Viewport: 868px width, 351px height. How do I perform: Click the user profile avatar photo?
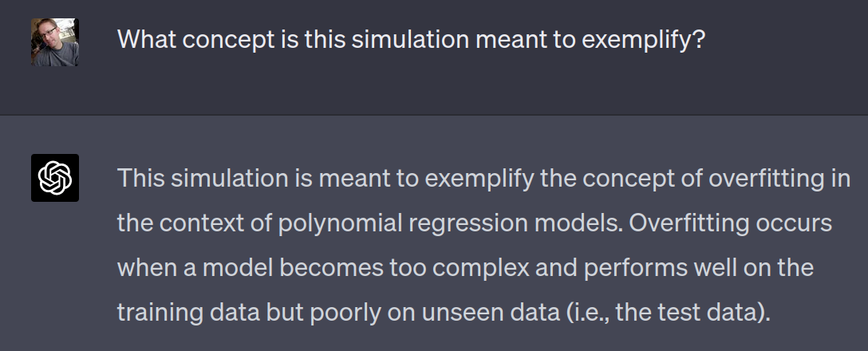coord(55,42)
